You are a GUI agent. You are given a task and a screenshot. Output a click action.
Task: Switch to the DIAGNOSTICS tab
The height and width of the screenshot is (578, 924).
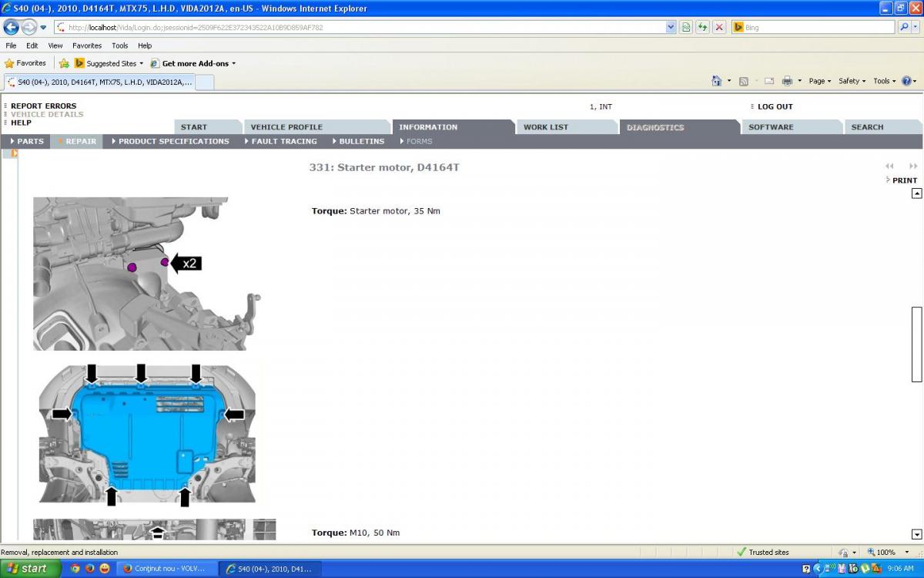[x=679, y=127]
